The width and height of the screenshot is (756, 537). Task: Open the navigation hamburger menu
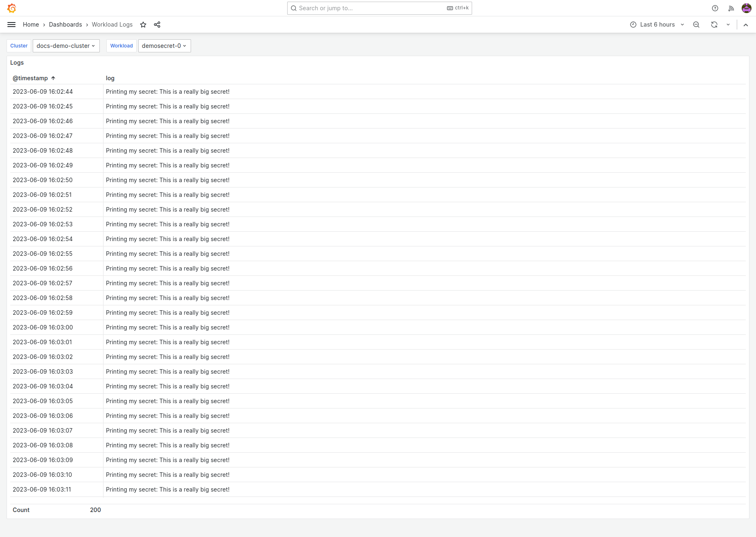click(11, 25)
